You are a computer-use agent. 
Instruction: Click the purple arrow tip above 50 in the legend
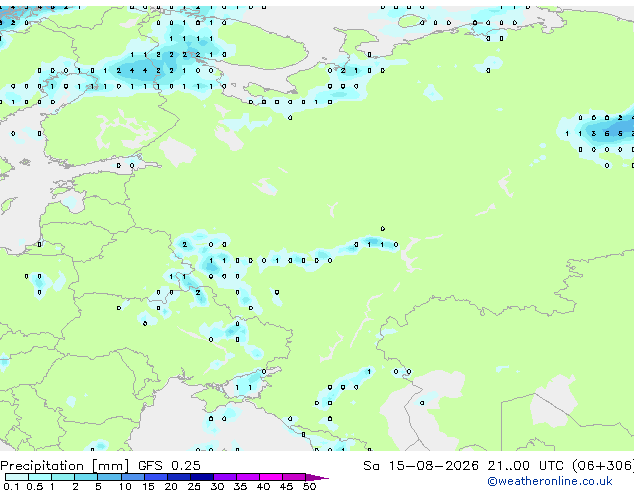pyautogui.click(x=317, y=478)
